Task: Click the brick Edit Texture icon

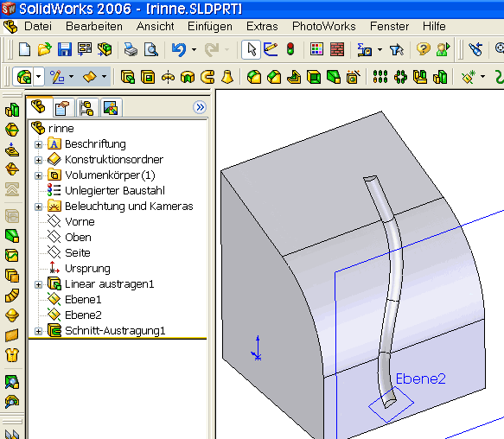Action: point(337,49)
